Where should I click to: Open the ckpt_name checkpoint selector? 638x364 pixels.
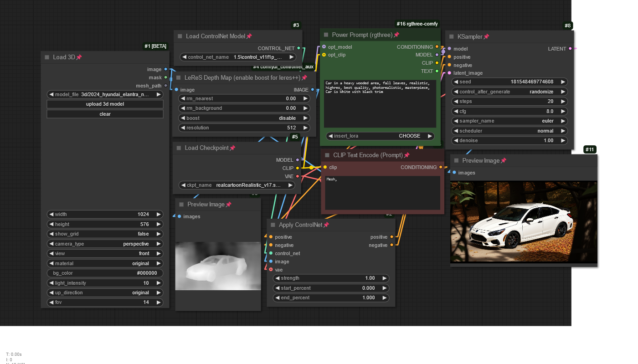[237, 185]
